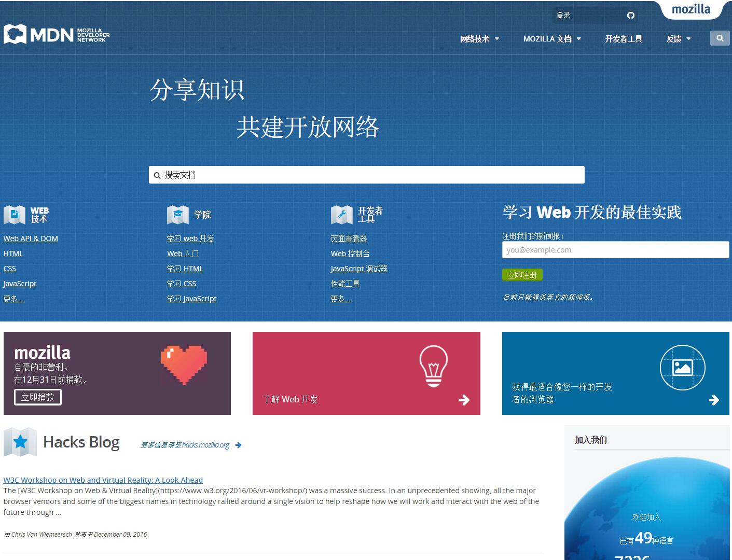Click arrow on 了解 Web 开发 card
Screen dimensions: 732x560
[464, 400]
